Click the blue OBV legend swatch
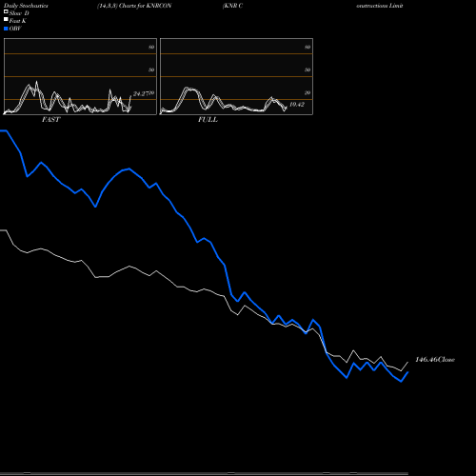Image resolution: width=476 pixels, height=476 pixels. click(x=6, y=29)
